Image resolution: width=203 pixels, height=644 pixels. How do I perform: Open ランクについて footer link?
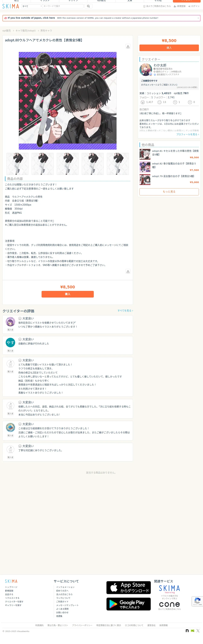click(63, 598)
